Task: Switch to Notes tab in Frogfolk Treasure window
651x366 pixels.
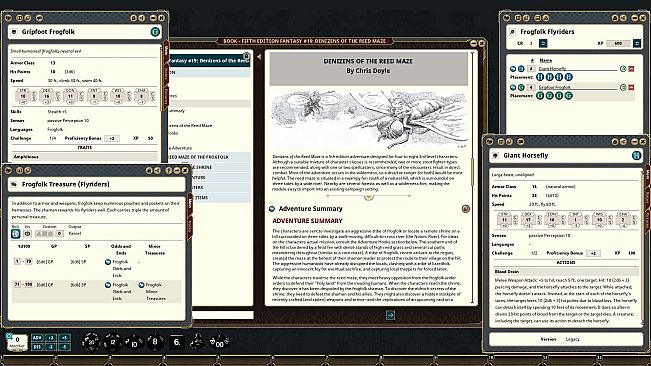Action: pos(190,227)
